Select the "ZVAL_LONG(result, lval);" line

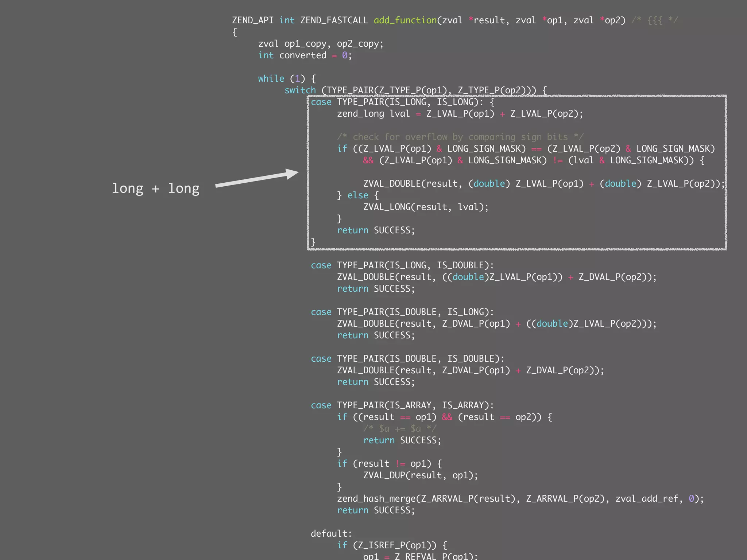(426, 207)
